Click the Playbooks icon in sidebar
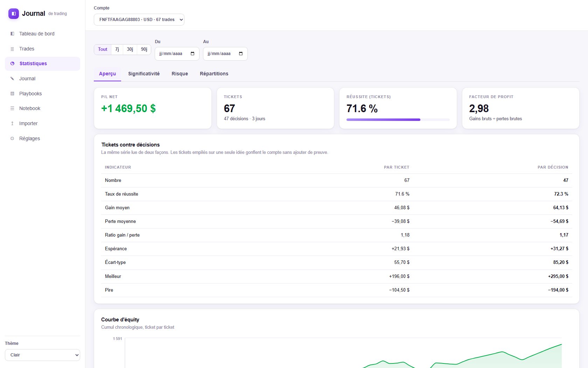The height and width of the screenshot is (368, 588). pos(12,94)
